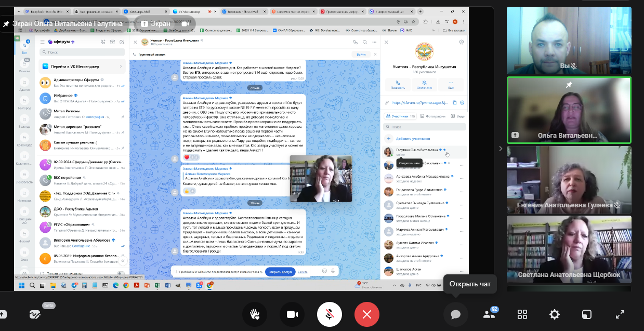
Task: Toggle the camera on or off
Action: pos(292,314)
